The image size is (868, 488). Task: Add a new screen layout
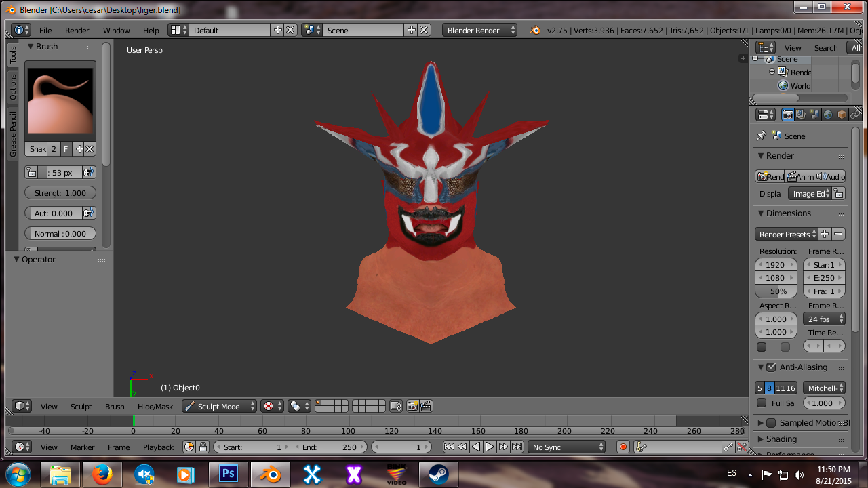point(277,30)
